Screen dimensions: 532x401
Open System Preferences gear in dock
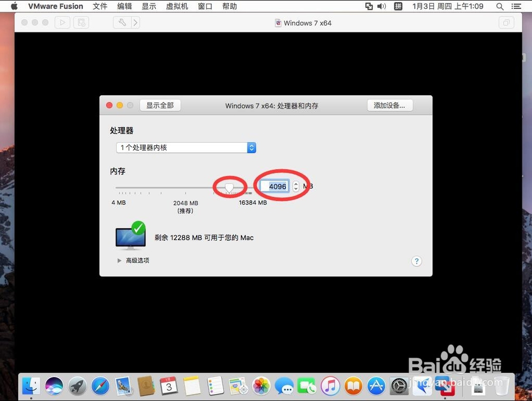click(400, 386)
